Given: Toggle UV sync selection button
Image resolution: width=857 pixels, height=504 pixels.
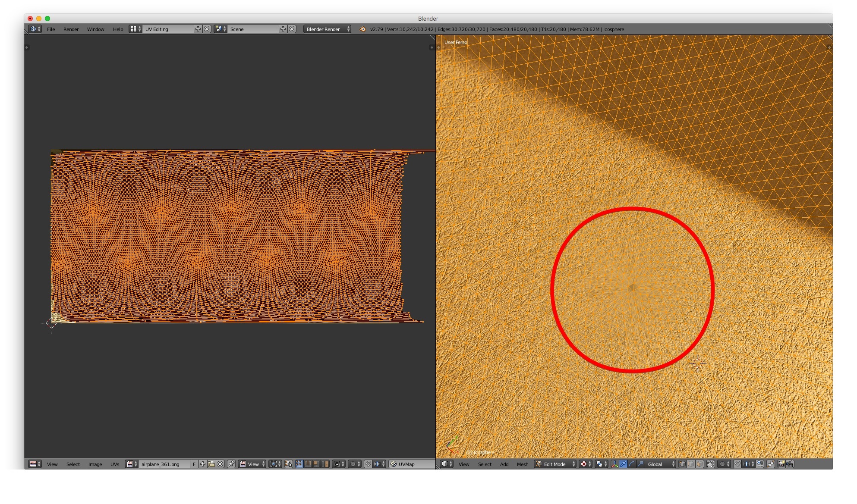Looking at the screenshot, I should [289, 464].
